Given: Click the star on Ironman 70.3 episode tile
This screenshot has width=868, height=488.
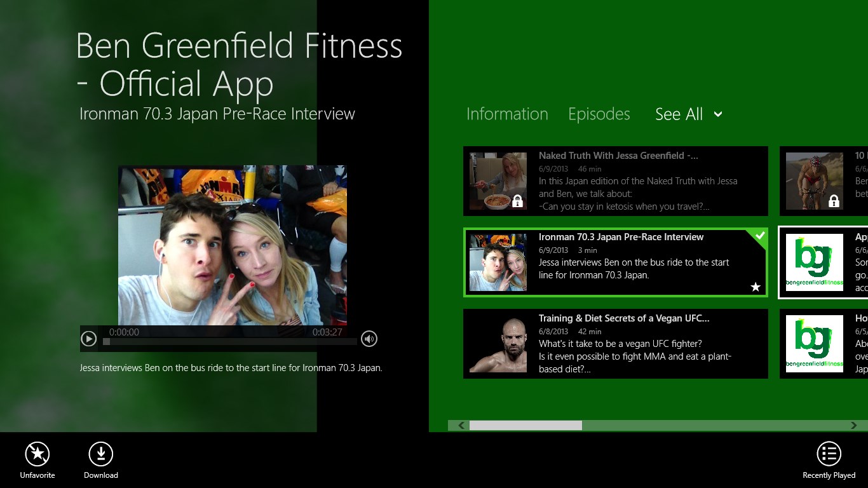Looking at the screenshot, I should tap(756, 287).
